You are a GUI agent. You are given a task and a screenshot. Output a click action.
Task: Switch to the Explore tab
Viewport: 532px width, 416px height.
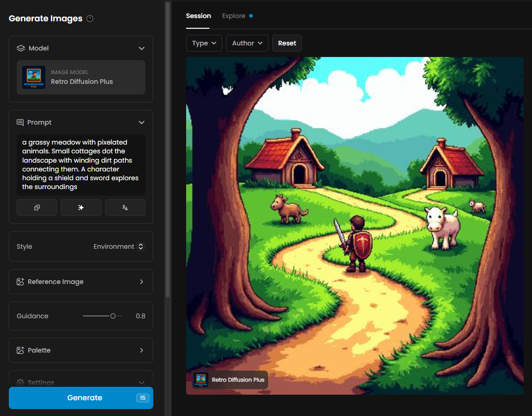[x=233, y=16]
